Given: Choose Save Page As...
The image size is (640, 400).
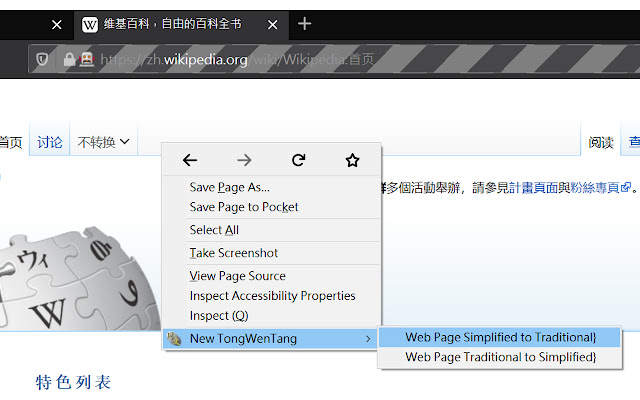Looking at the screenshot, I should 272,187.
